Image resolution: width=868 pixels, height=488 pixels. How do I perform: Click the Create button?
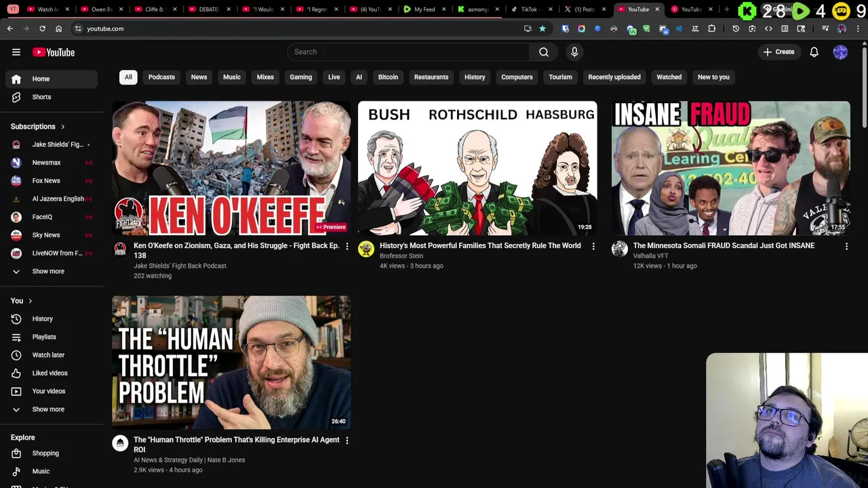778,52
